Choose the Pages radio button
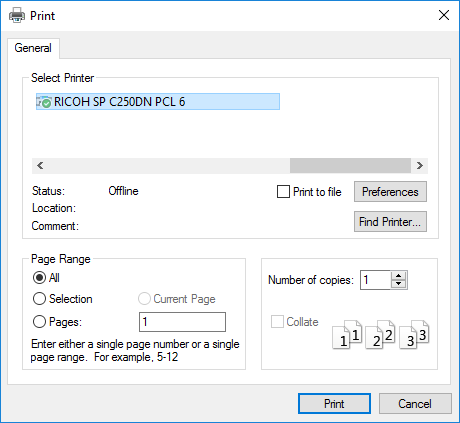The height and width of the screenshot is (423, 460). point(39,322)
